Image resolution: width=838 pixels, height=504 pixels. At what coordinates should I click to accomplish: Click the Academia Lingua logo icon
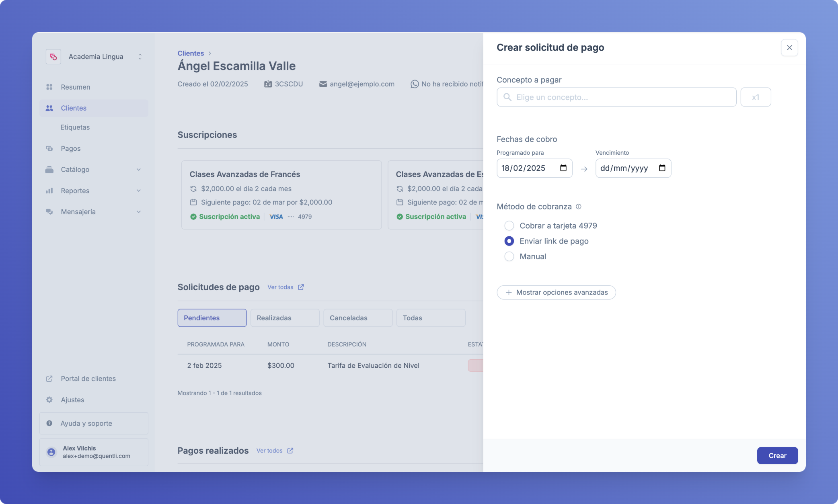tap(53, 57)
